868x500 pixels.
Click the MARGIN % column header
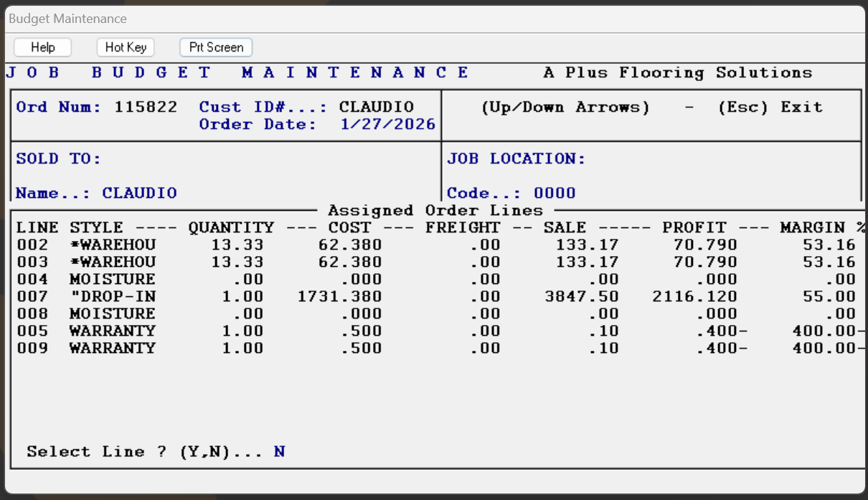pyautogui.click(x=822, y=227)
